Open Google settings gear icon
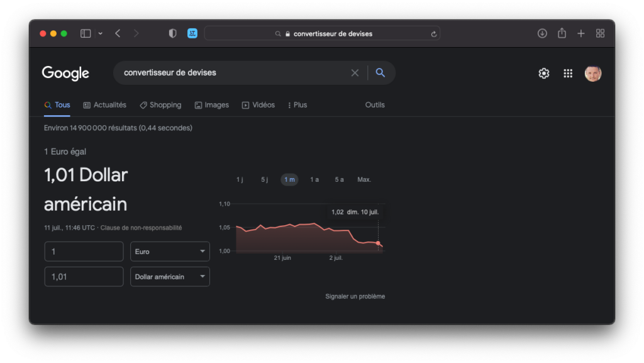This screenshot has height=363, width=644. 544,74
